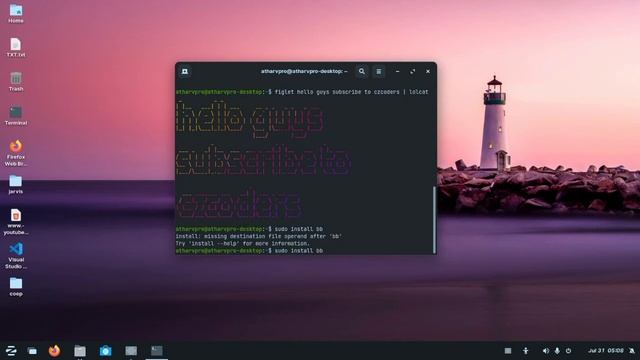640x360 pixels.
Task: Open the TXT.txt file on the desktop
Action: (16, 47)
